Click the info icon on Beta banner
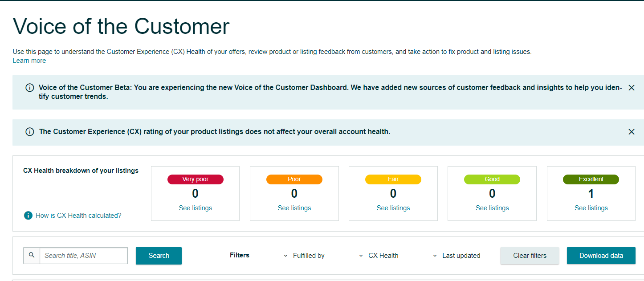The image size is (644, 281). [30, 88]
